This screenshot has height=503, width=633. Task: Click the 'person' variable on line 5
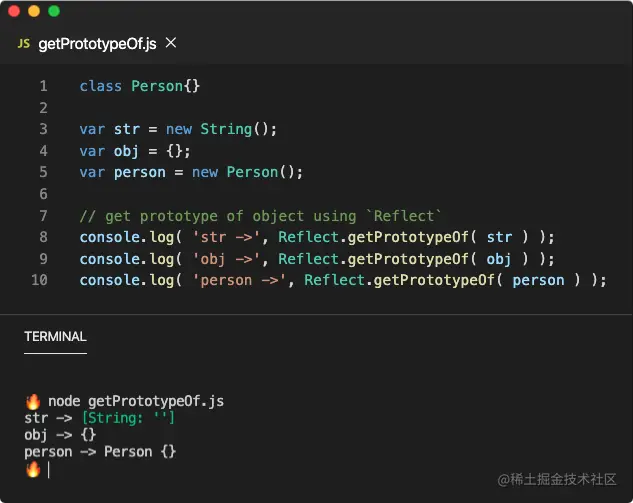(x=140, y=173)
